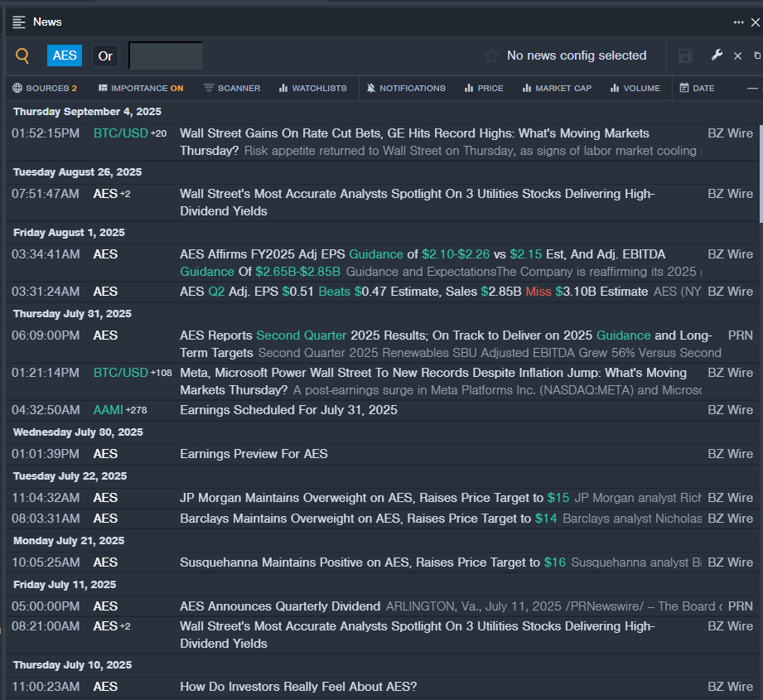Click BZ Wire source on 01:01:39PM row
The height and width of the screenshot is (700, 763).
[x=731, y=454]
